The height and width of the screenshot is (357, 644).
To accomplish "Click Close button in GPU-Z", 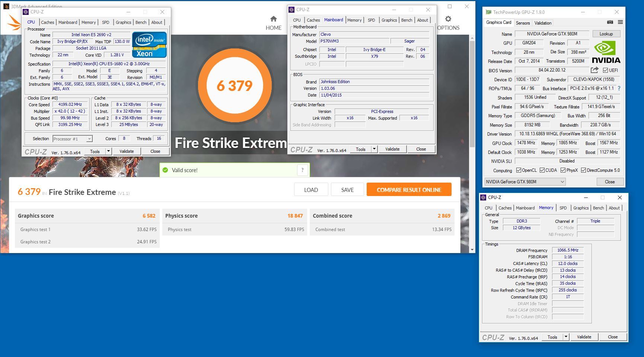I will coord(610,182).
